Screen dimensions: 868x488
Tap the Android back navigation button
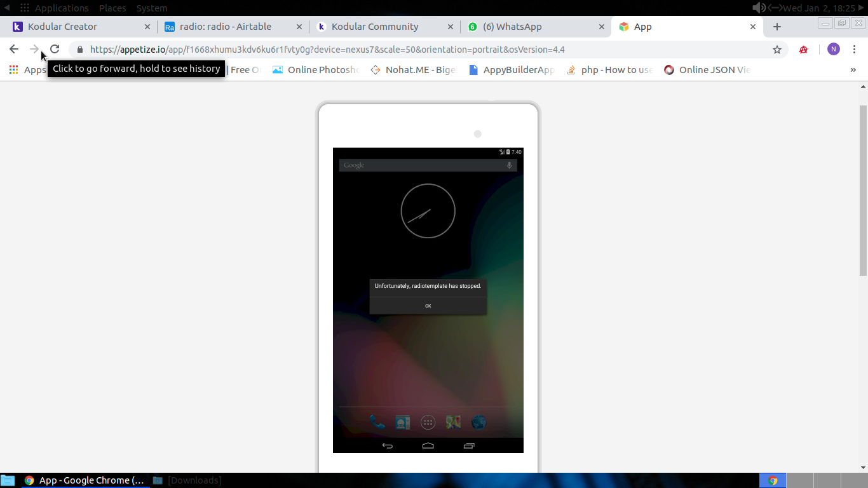click(x=388, y=445)
